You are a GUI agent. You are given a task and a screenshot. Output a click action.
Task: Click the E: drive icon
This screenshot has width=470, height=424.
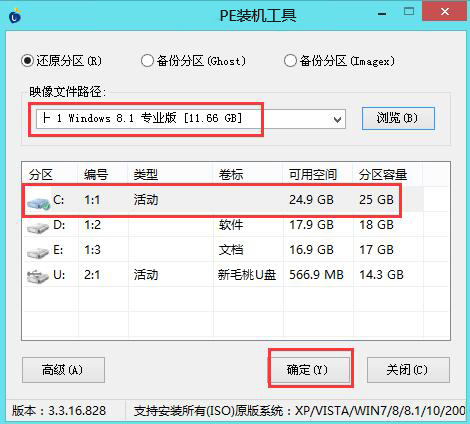click(38, 252)
